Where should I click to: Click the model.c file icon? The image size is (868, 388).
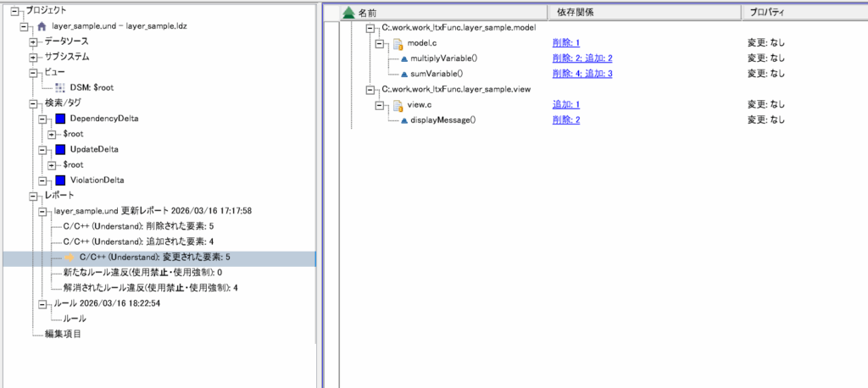(396, 42)
